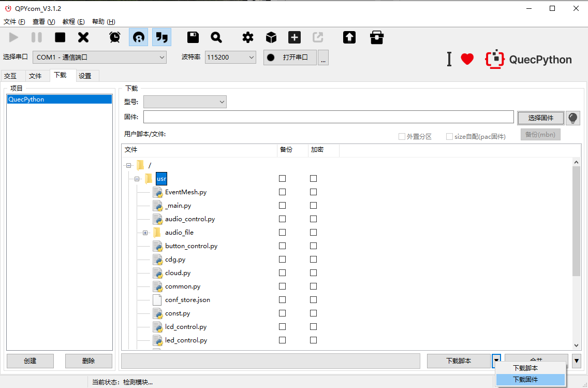Open the COM1 serial port dropdown
Viewport: 588px width, 388px height.
pyautogui.click(x=99, y=58)
